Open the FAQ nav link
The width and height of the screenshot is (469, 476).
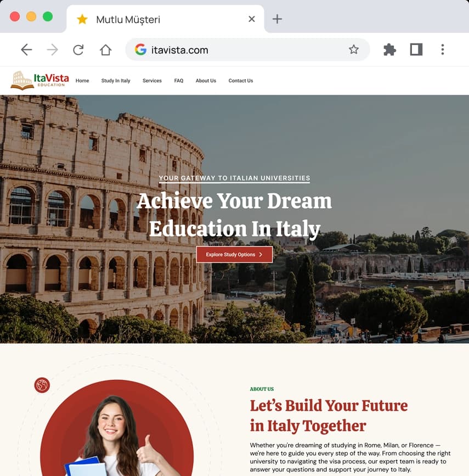pyautogui.click(x=179, y=81)
